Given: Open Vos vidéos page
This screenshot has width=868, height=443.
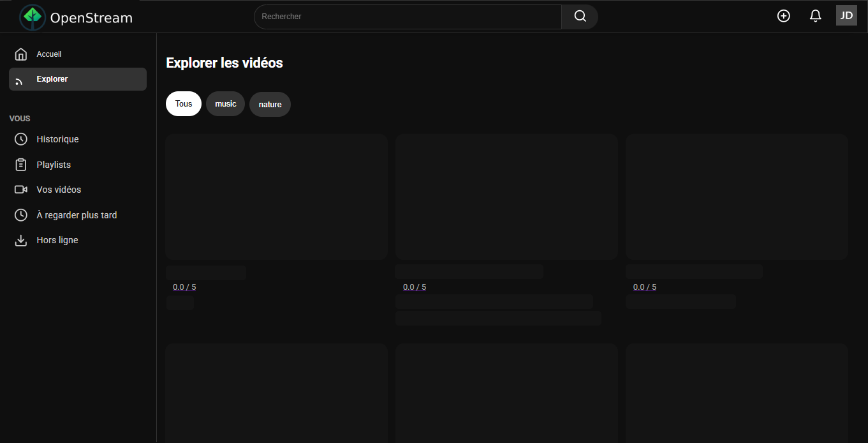Looking at the screenshot, I should point(78,190).
